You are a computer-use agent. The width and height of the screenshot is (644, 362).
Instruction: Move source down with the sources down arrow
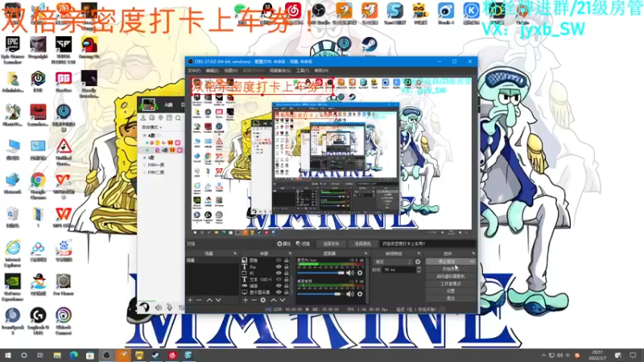point(283,300)
